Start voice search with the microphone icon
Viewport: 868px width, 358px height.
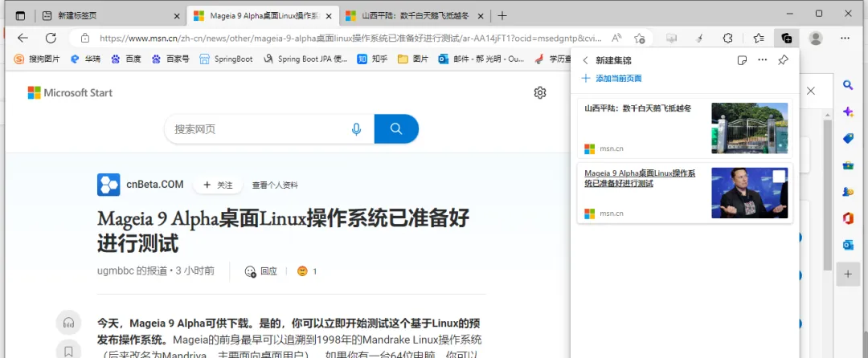[x=356, y=129]
